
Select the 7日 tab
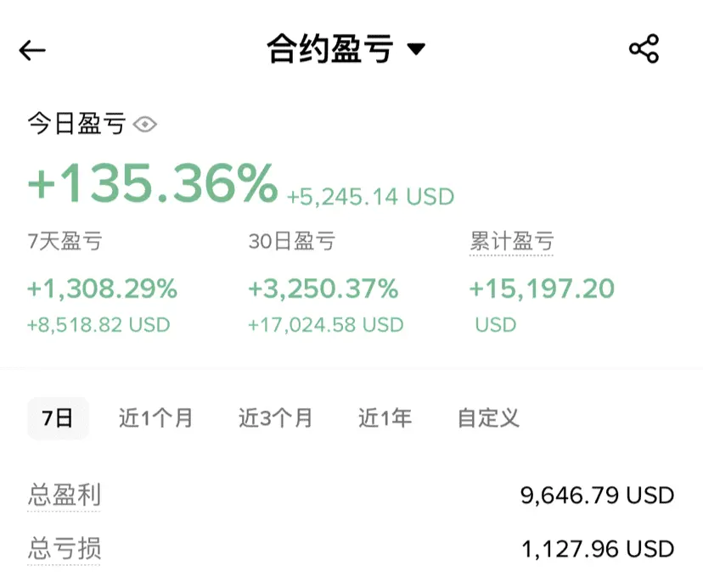58,418
